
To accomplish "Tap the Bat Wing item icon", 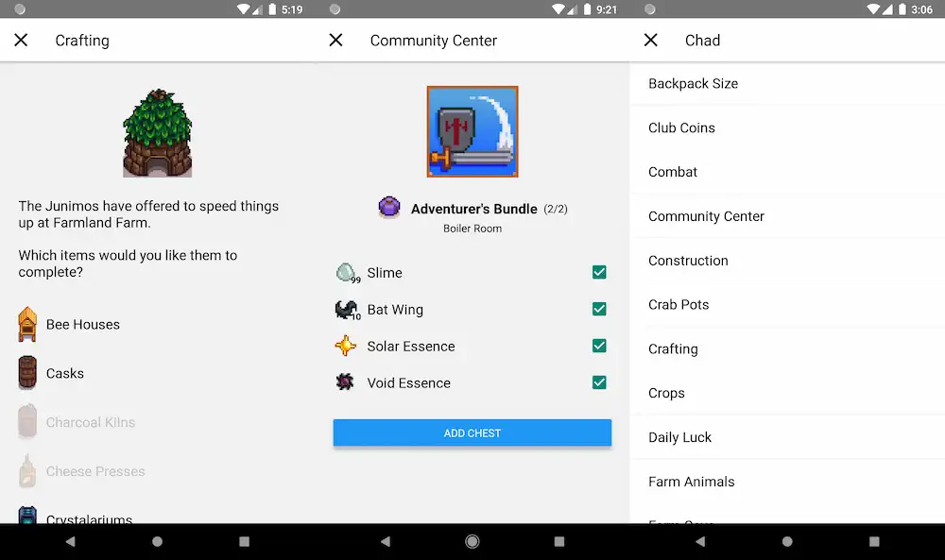I will (x=347, y=310).
